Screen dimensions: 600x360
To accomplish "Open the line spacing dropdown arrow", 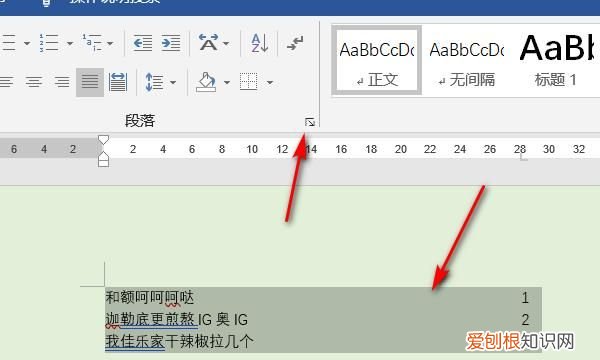I will coord(173,82).
